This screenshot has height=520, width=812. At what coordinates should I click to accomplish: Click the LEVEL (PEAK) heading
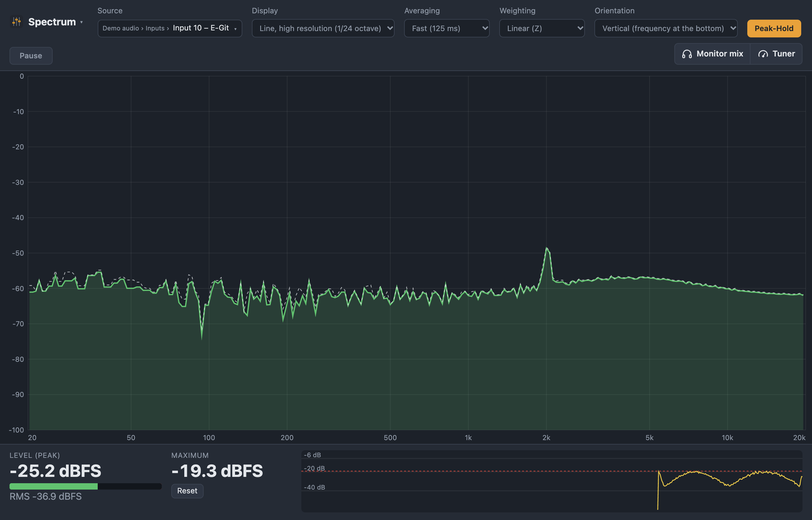(35, 456)
